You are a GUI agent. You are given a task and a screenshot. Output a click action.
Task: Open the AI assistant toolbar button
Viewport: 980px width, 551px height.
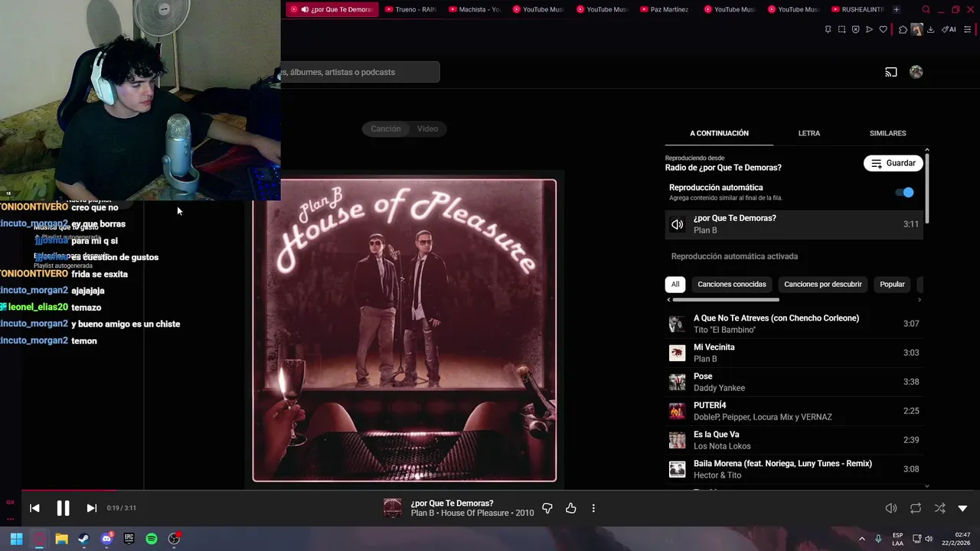coord(949,30)
